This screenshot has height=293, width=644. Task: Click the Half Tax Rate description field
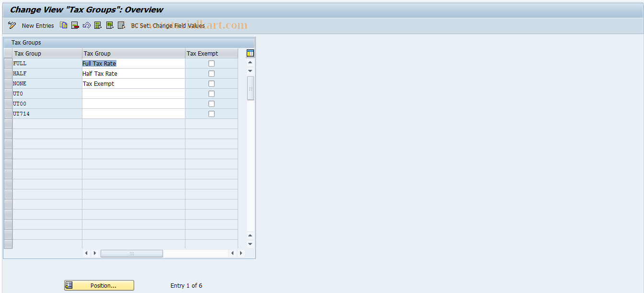[133, 73]
